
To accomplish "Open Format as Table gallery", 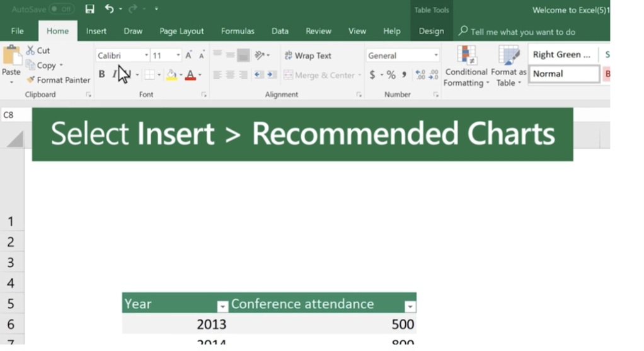I will (509, 66).
